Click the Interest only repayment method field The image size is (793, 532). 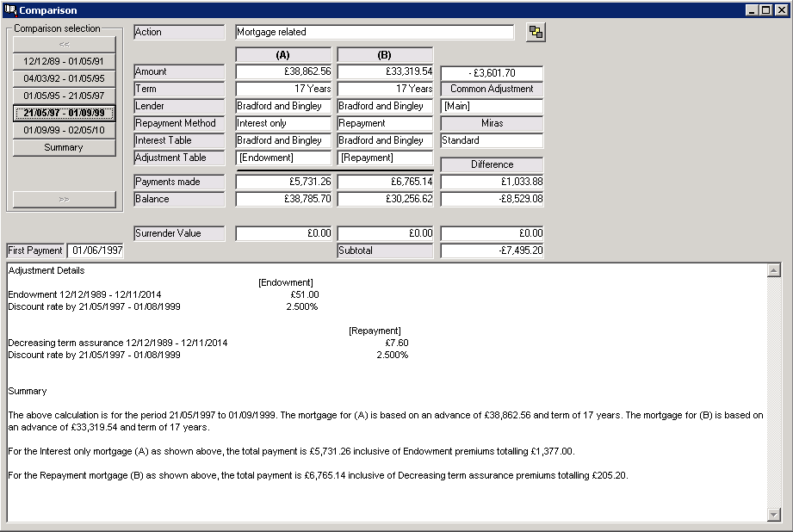(x=283, y=123)
